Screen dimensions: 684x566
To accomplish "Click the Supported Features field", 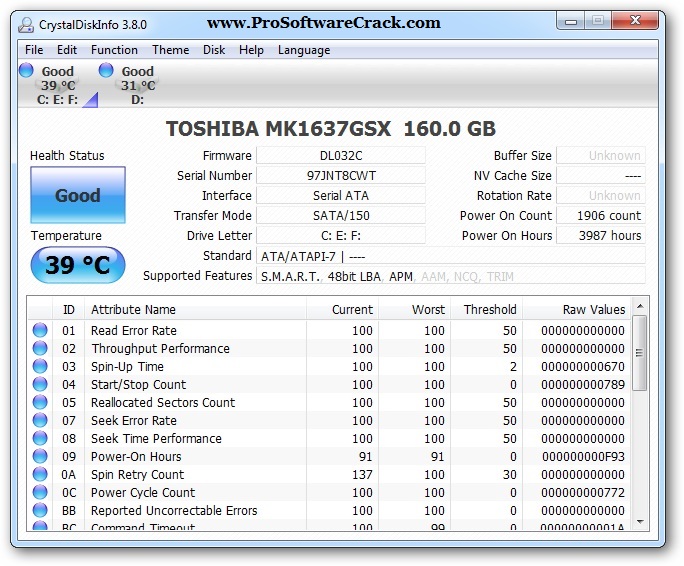I will 451,276.
